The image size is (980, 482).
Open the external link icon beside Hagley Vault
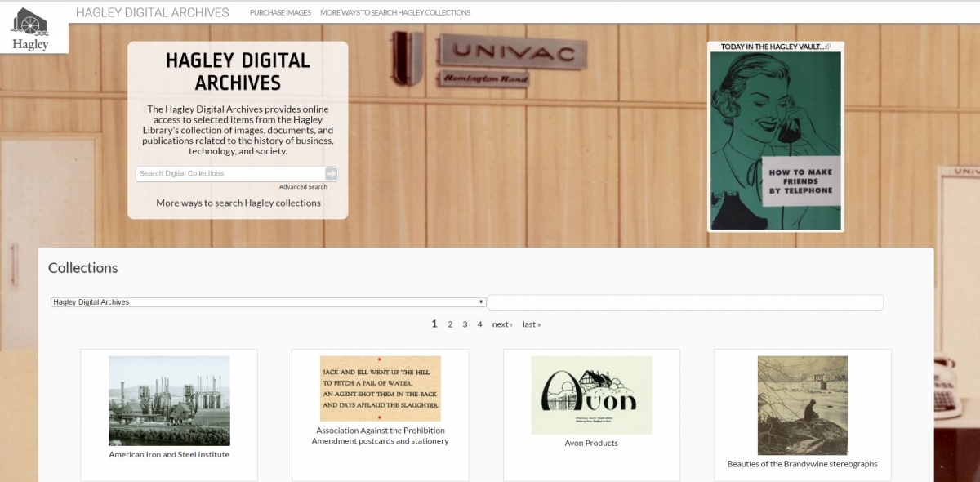(827, 47)
